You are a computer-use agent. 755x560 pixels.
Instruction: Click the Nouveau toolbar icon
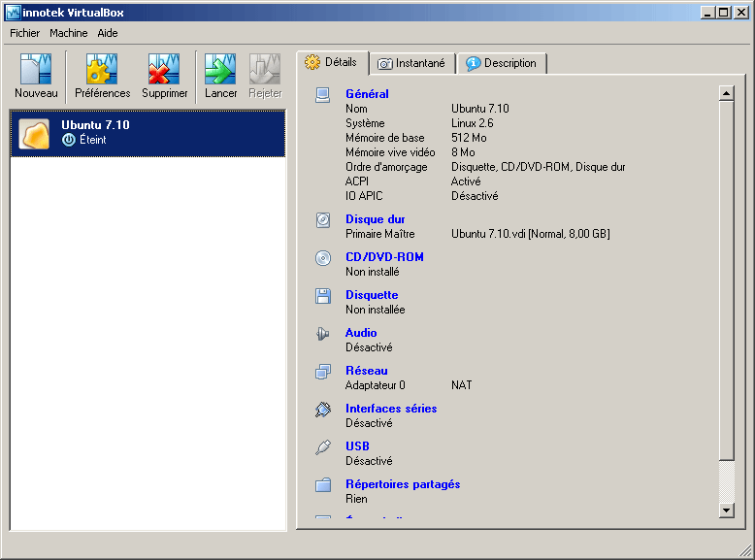[36, 69]
